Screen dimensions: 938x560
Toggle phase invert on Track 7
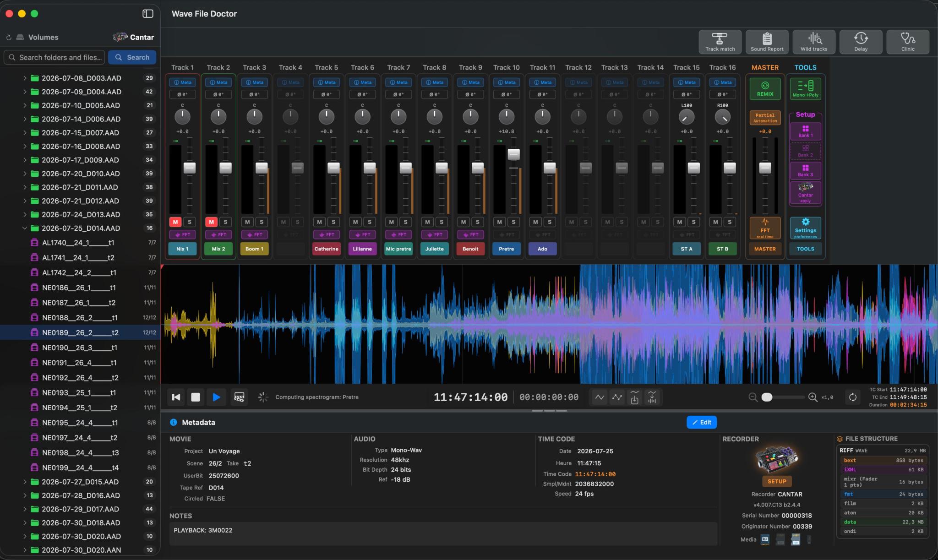(x=398, y=94)
